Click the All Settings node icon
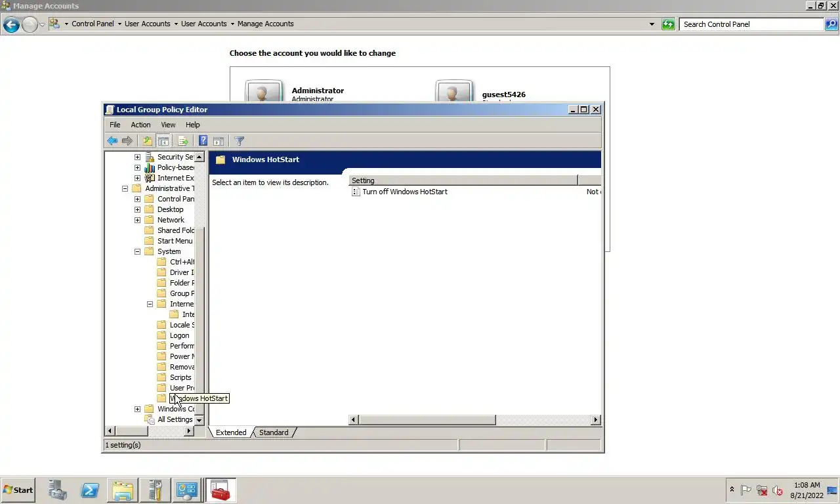 coord(149,419)
